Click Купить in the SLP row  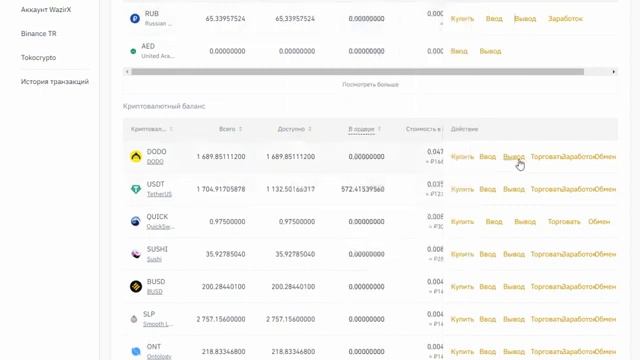click(x=462, y=319)
